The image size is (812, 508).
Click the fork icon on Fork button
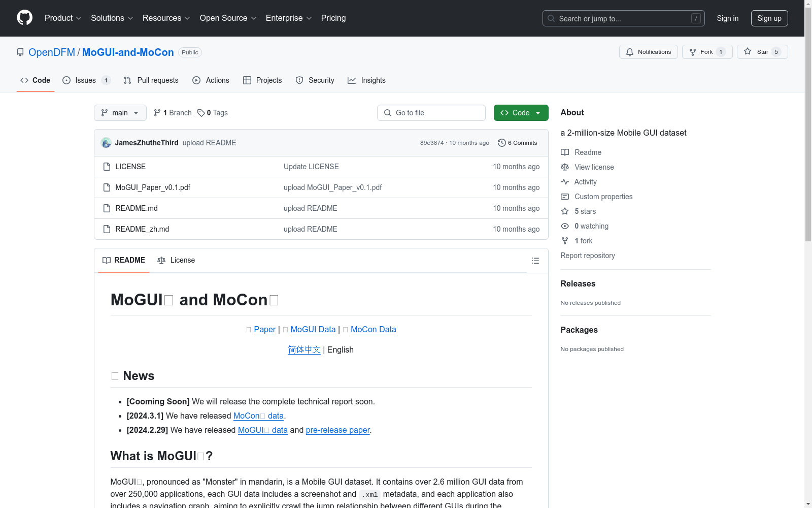693,52
